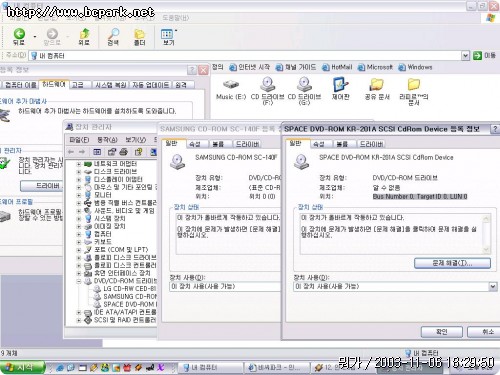Viewport: 500px width, 375px height.
Task: Click the 확인 OK button
Action: pyautogui.click(x=442, y=332)
